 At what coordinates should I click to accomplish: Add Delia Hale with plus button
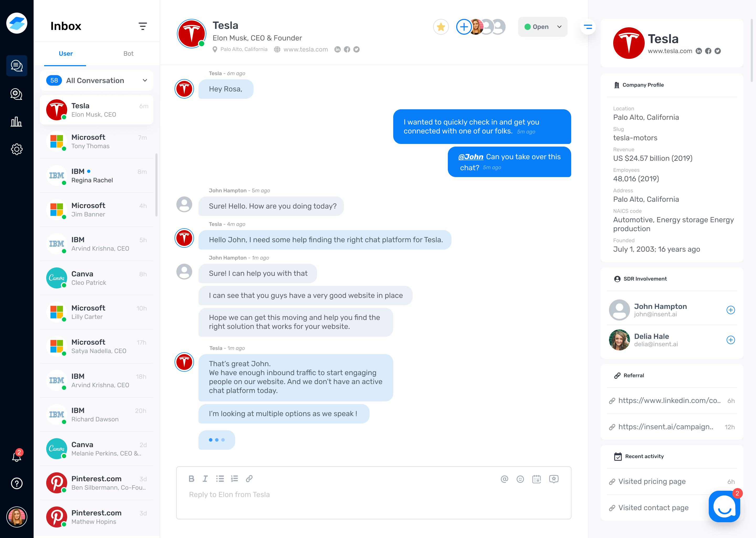pos(731,340)
